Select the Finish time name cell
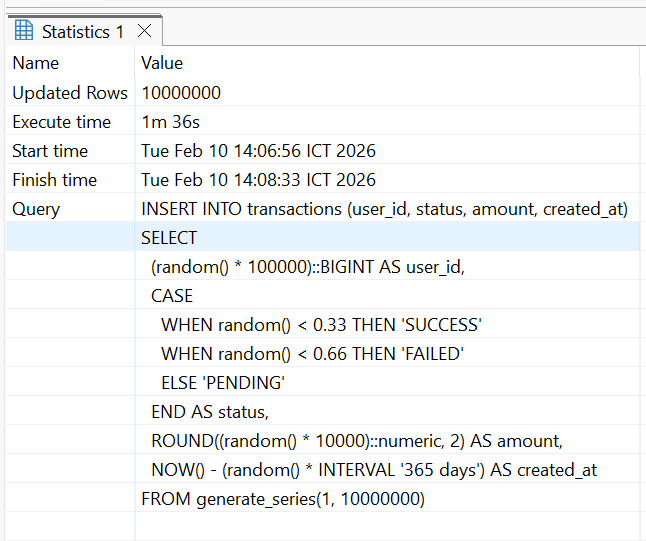Screen dimensions: 646x541 pos(54,180)
